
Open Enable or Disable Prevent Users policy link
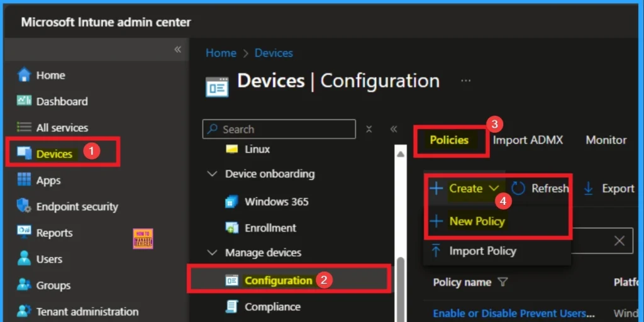(515, 314)
